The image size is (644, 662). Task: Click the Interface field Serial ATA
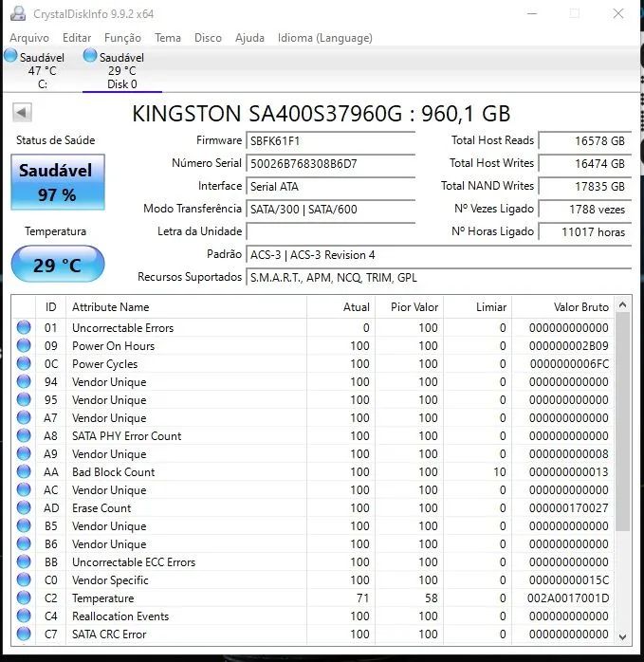(x=331, y=187)
